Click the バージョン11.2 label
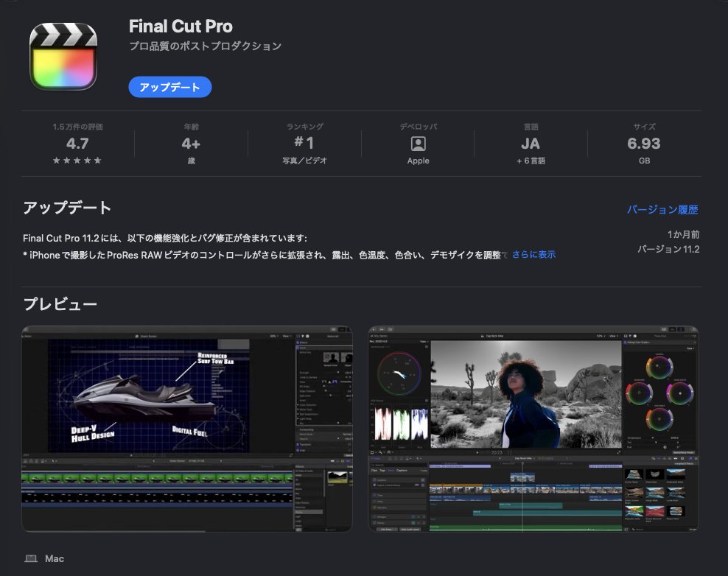Viewport: 728px width, 576px height. 668,249
